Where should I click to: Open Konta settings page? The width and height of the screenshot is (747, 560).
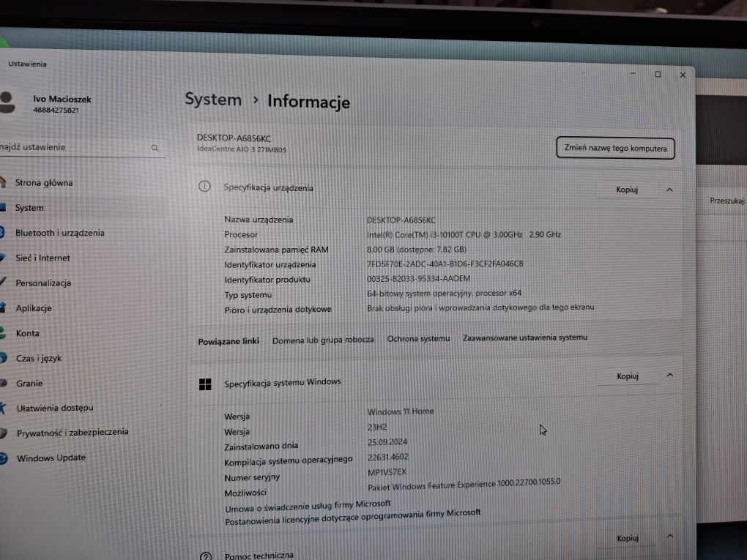point(27,333)
